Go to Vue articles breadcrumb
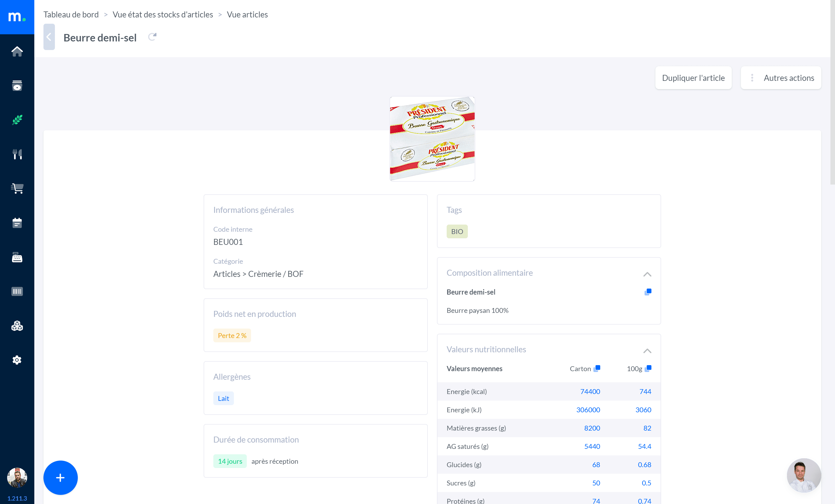This screenshot has height=504, width=835. tap(247, 15)
